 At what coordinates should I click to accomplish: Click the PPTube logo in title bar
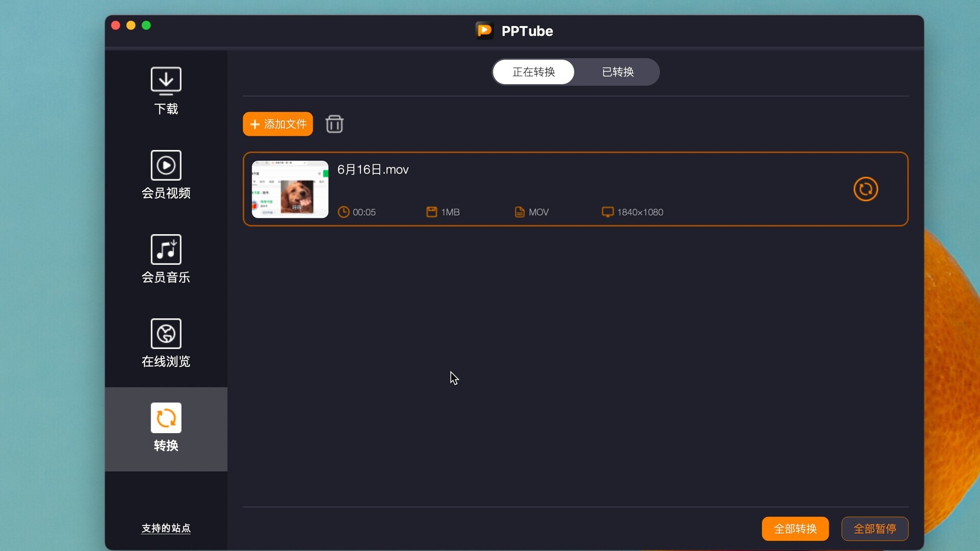click(484, 31)
